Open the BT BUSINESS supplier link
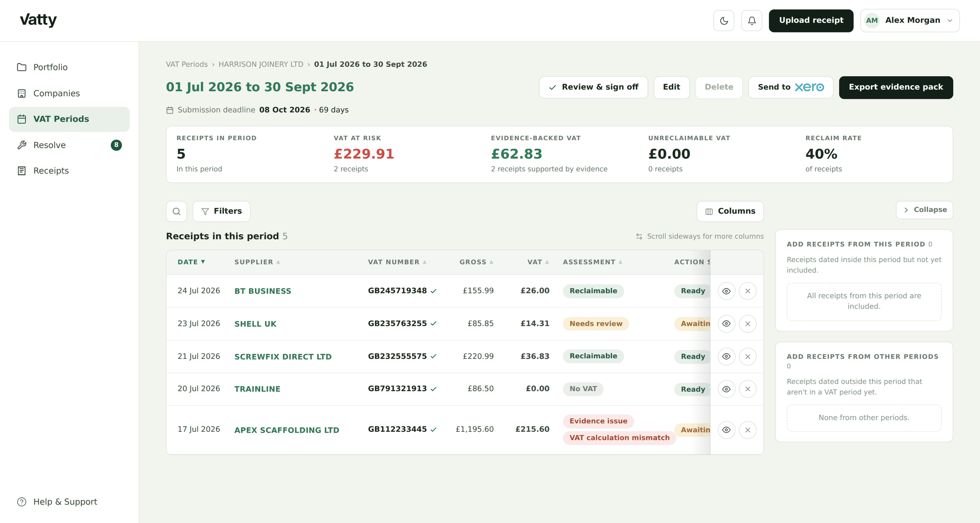This screenshot has width=980, height=523. 263,291
